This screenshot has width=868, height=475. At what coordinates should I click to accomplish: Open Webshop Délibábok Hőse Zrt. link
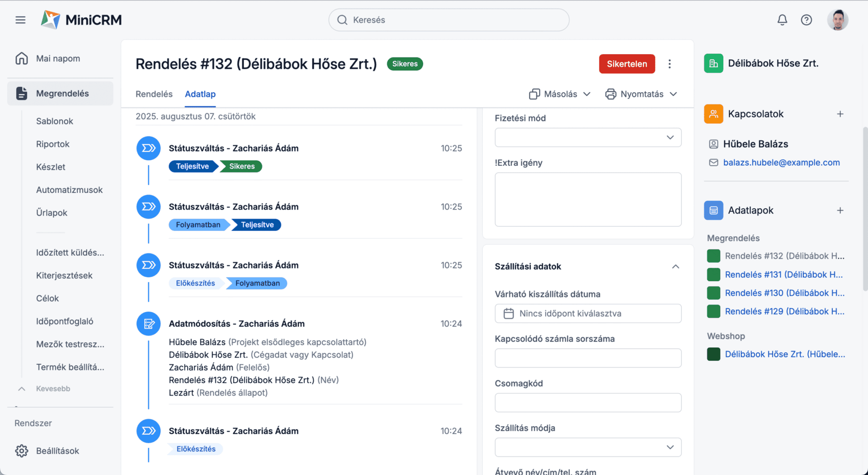pos(785,354)
